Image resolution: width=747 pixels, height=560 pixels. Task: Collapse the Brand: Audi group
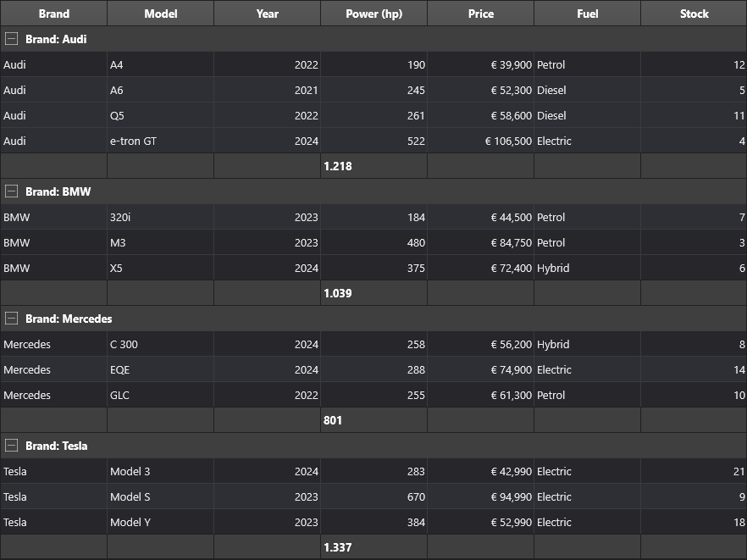(12, 39)
